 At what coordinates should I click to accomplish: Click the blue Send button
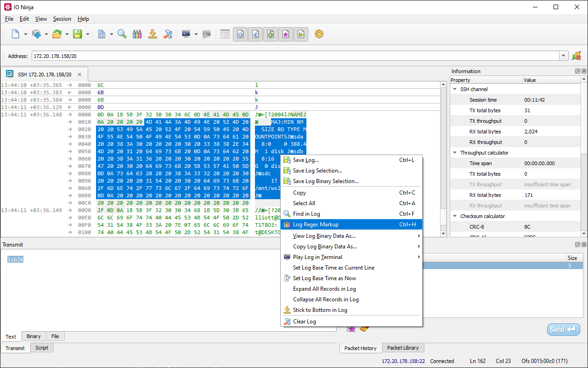pyautogui.click(x=563, y=329)
